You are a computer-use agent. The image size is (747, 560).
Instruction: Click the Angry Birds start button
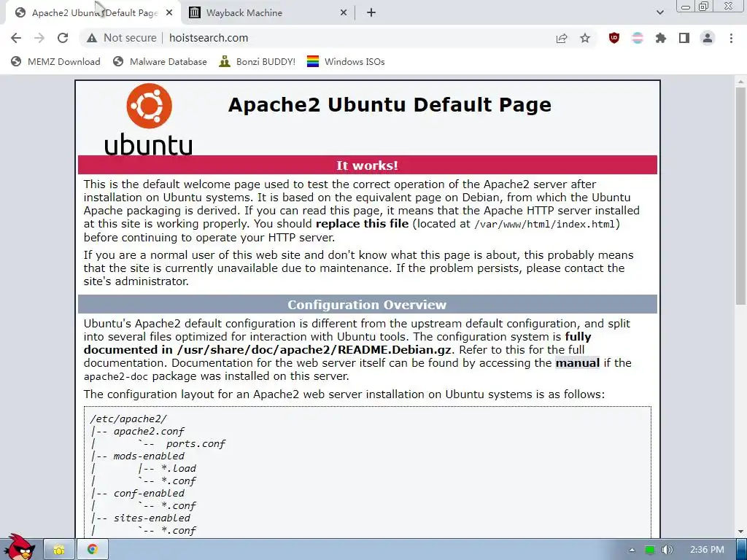click(18, 547)
